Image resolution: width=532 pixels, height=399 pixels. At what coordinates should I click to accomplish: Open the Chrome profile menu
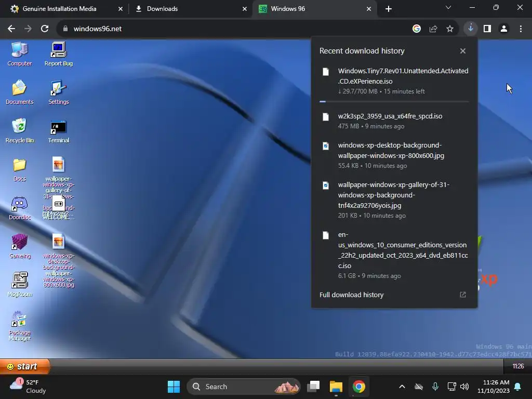click(x=504, y=29)
